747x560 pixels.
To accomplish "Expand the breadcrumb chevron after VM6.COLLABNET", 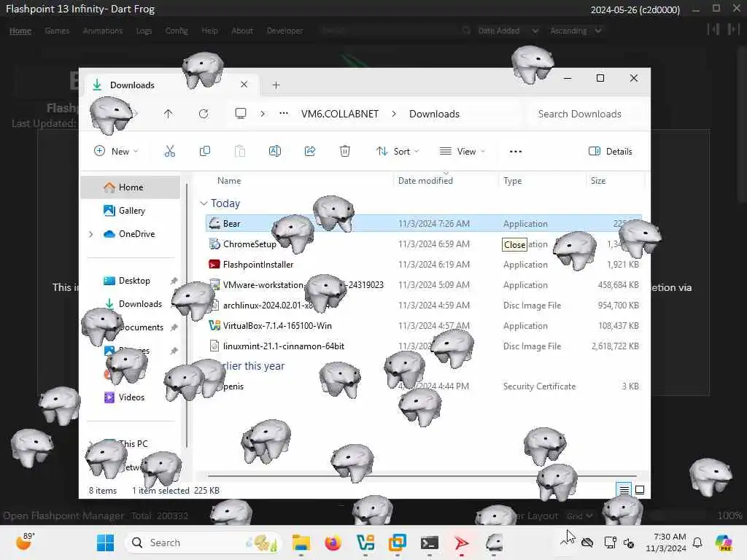I will (394, 114).
